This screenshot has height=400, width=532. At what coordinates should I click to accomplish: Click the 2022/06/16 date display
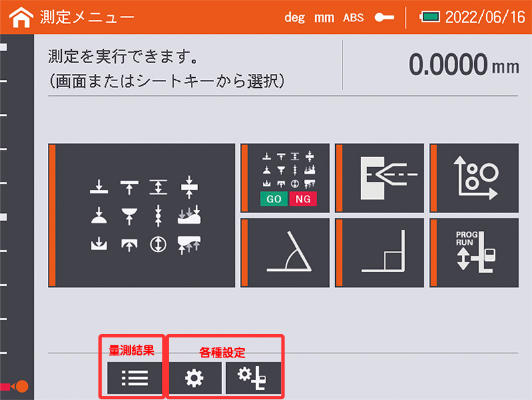[485, 18]
